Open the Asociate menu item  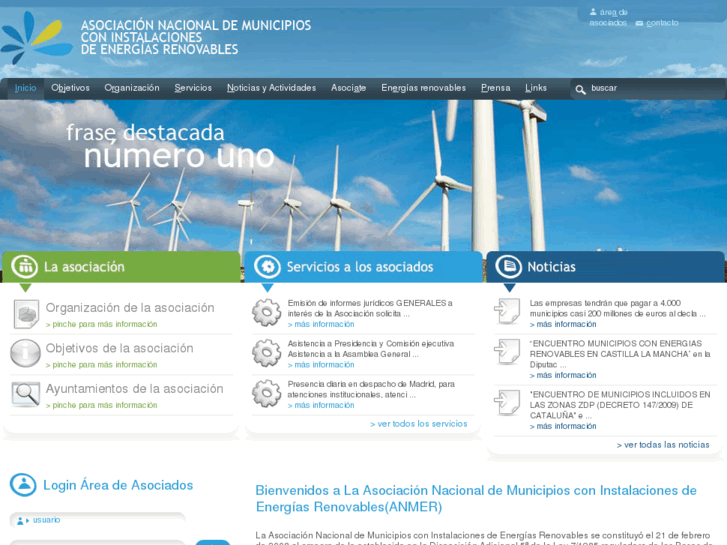[x=349, y=88]
